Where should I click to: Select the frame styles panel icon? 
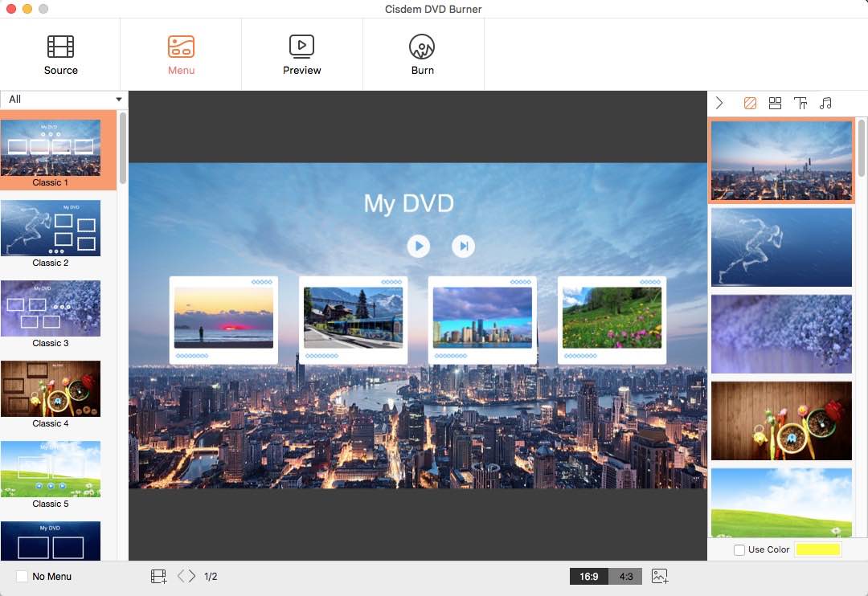pos(775,103)
